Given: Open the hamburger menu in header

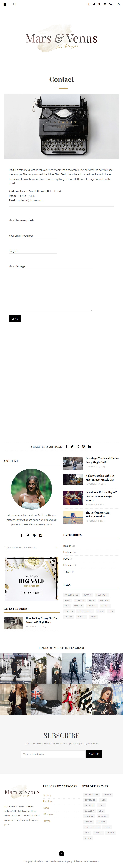Looking at the screenshot, I should (x=5, y=4).
